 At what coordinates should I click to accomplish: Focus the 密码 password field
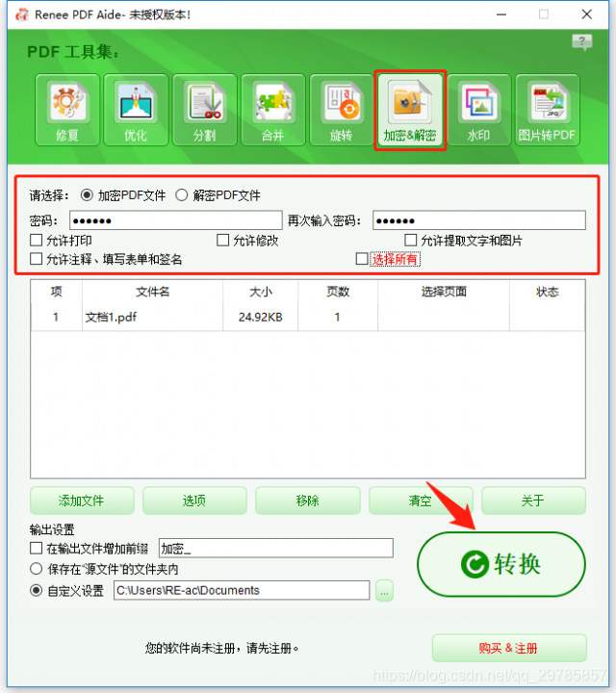176,220
